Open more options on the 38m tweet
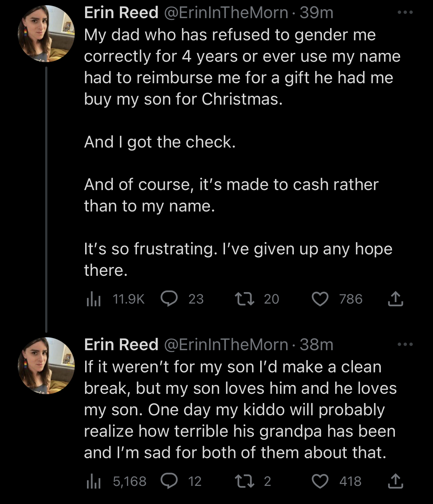 coord(405,345)
